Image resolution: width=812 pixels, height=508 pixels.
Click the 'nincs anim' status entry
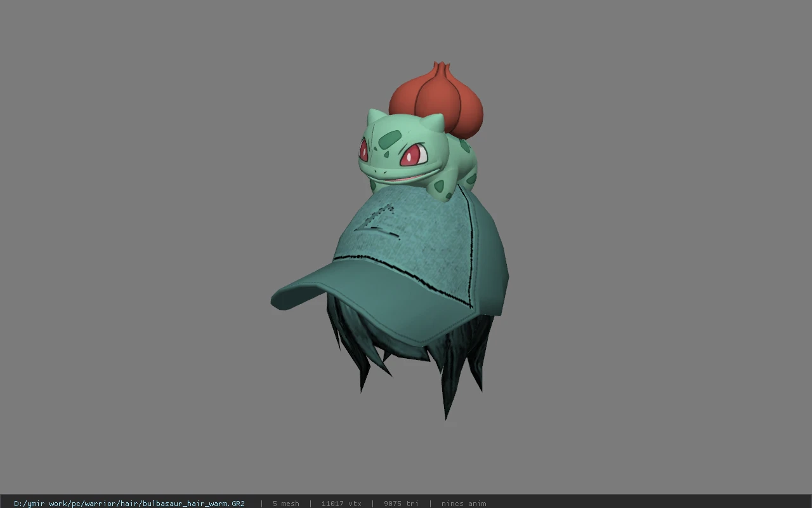(x=464, y=504)
